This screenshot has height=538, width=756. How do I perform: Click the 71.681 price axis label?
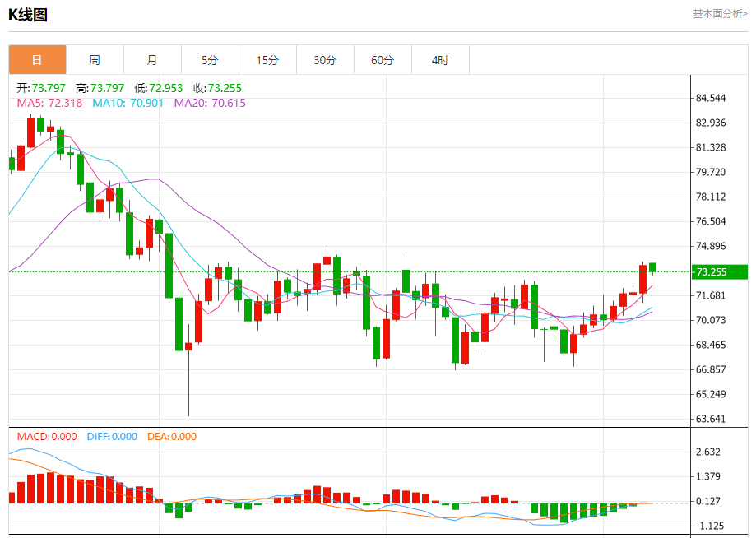click(711, 295)
